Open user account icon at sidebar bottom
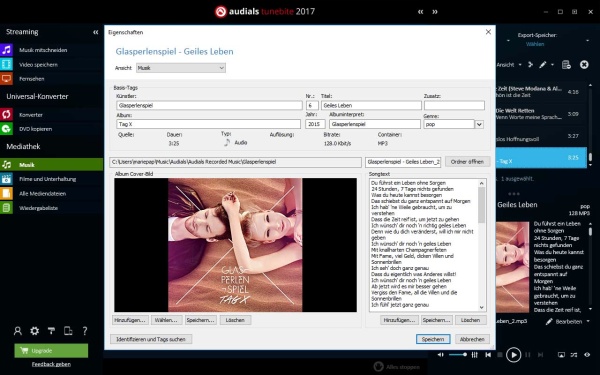Screen dimensions: 600x375 click(x=18, y=331)
